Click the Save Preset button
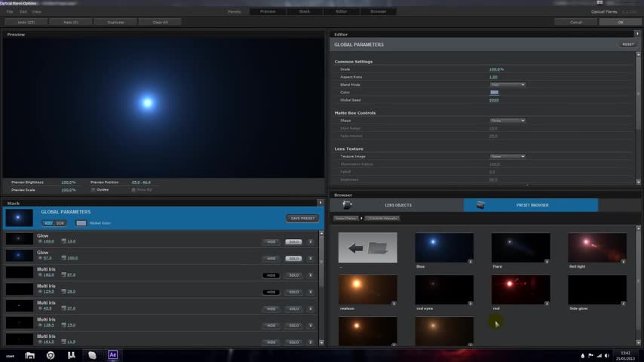The image size is (644, 362). (x=302, y=219)
